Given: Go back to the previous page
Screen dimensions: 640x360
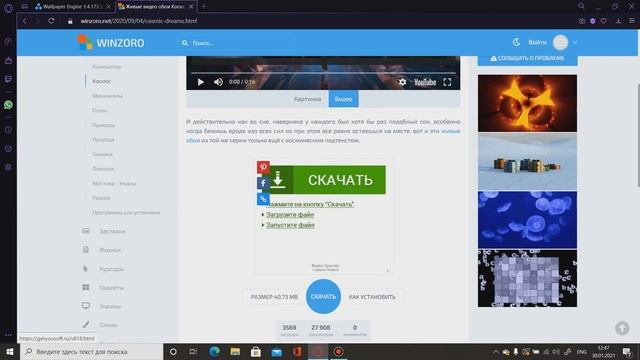Looking at the screenshot, I should pyautogui.click(x=24, y=21).
